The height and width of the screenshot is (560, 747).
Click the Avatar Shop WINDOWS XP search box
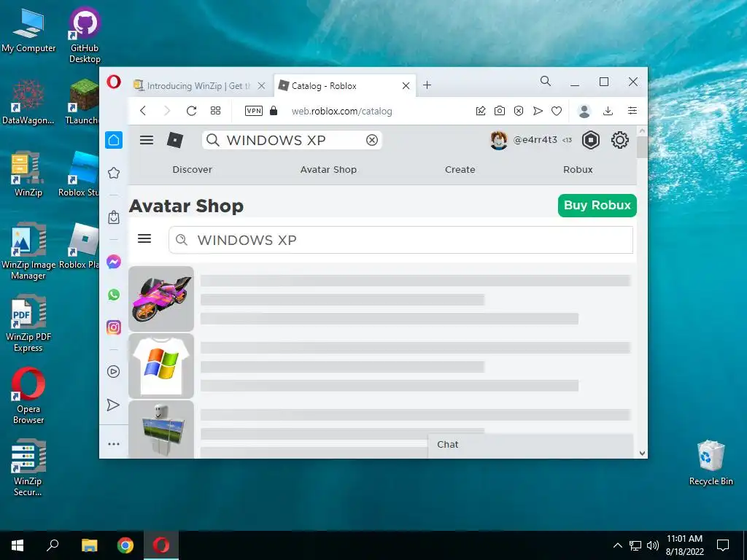400,240
